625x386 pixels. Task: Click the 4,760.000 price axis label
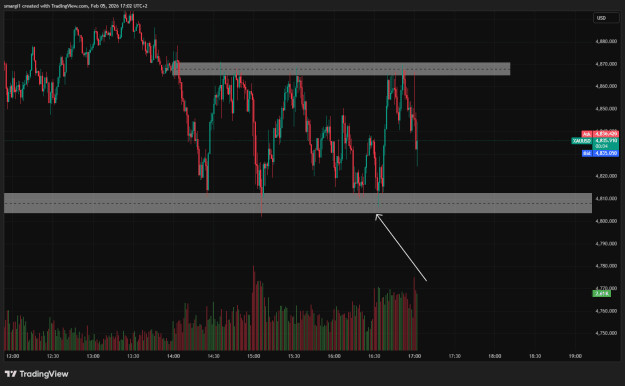(x=606, y=311)
